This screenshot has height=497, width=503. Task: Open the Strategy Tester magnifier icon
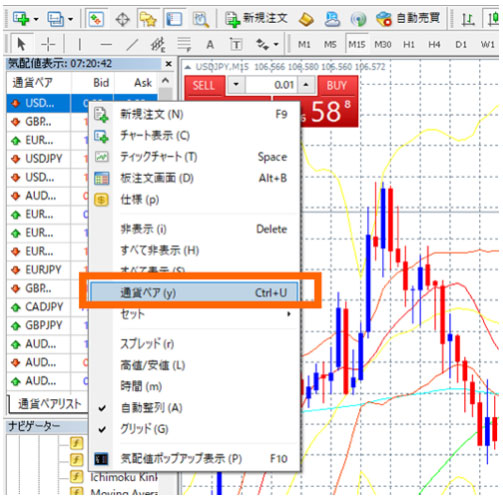(x=201, y=19)
